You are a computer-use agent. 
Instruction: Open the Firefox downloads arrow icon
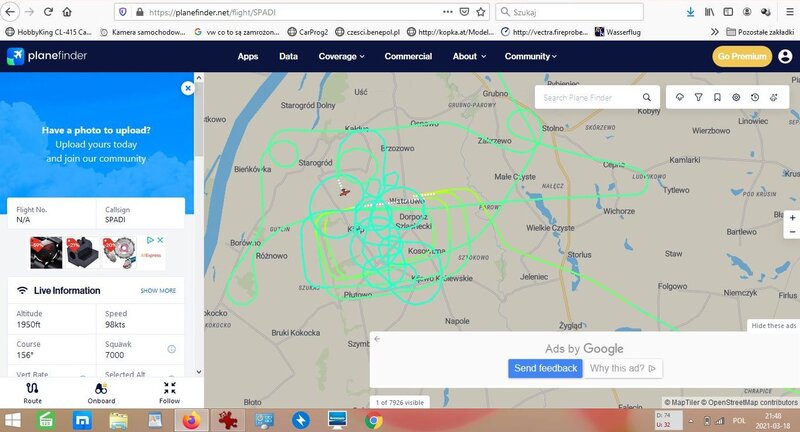[690, 12]
